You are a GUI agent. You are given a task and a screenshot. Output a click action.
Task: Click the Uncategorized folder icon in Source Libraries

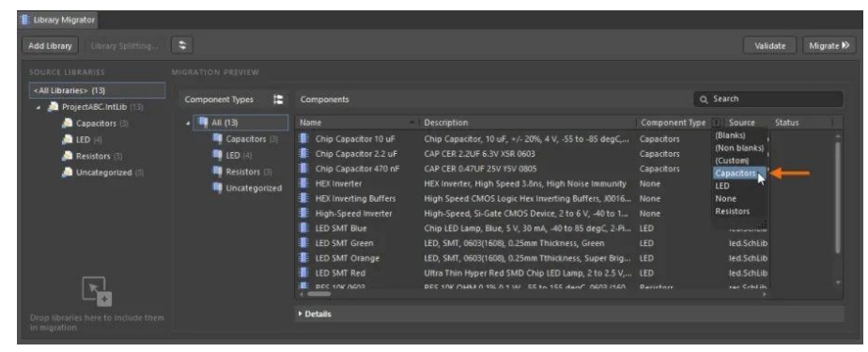coord(68,173)
